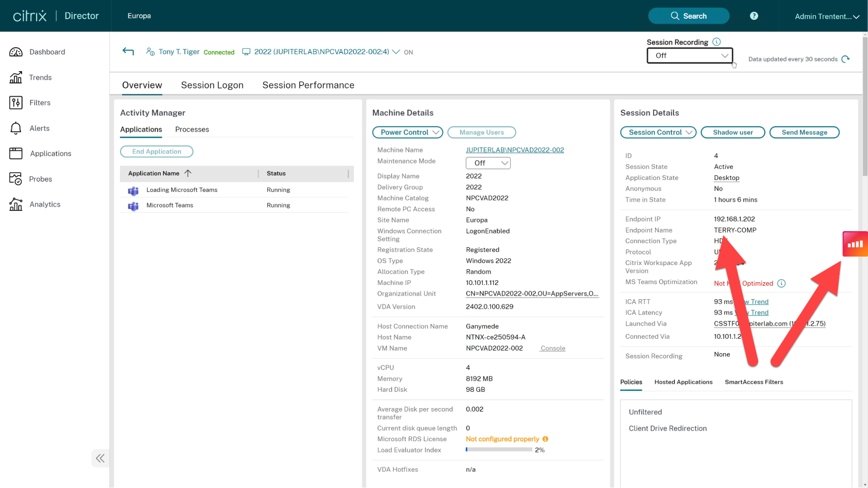Click the Search magnifier button
Viewport: 868px width, 488px height.
pos(689,16)
